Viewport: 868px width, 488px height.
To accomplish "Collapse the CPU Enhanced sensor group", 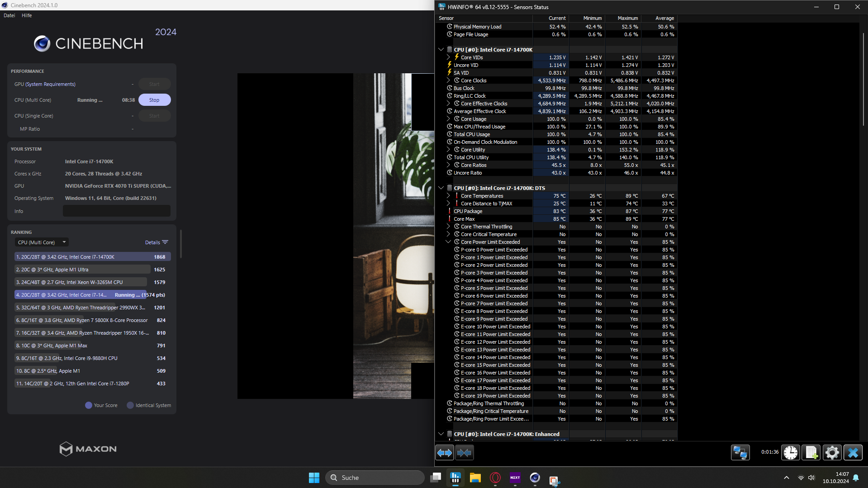I will [x=441, y=434].
